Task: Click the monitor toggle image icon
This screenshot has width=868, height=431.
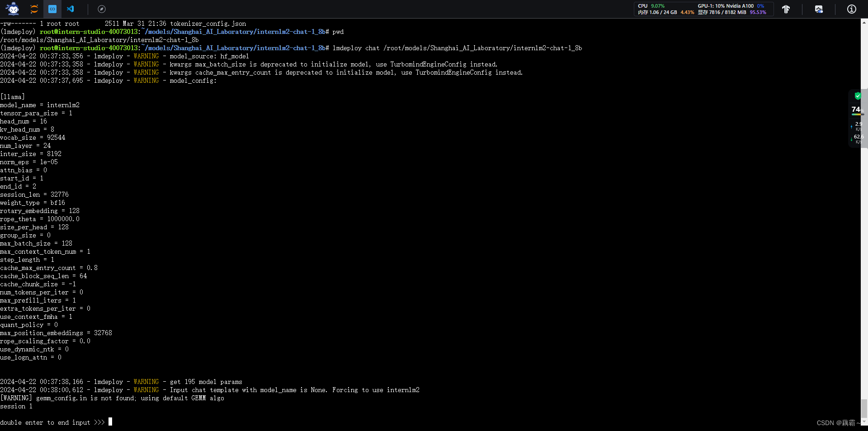Action: pos(819,9)
